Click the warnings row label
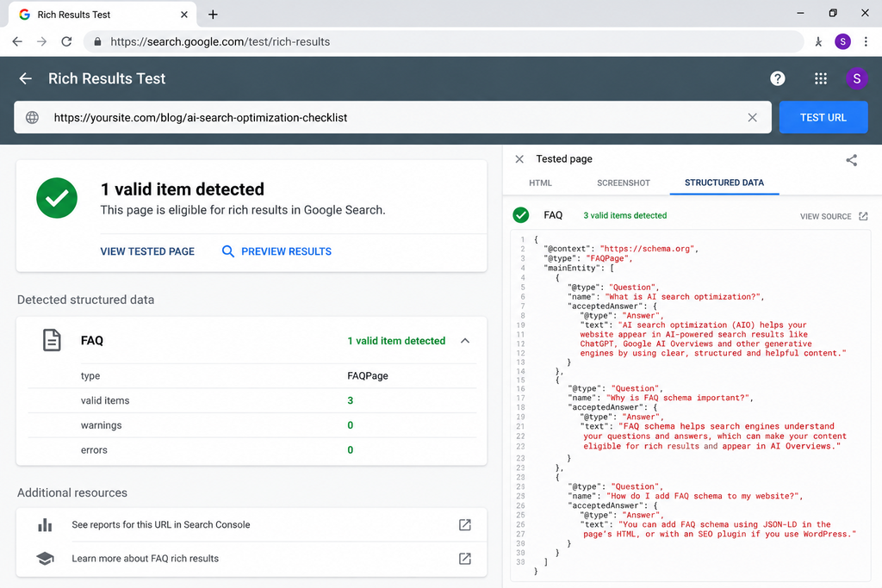The width and height of the screenshot is (882, 588). [102, 425]
